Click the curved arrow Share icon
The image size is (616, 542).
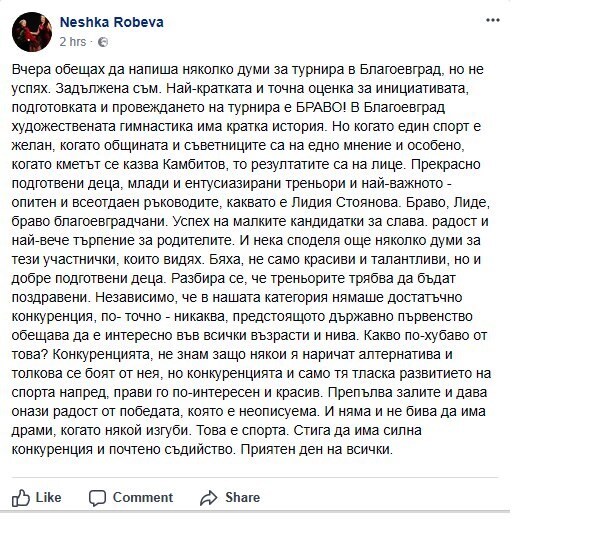click(x=208, y=498)
